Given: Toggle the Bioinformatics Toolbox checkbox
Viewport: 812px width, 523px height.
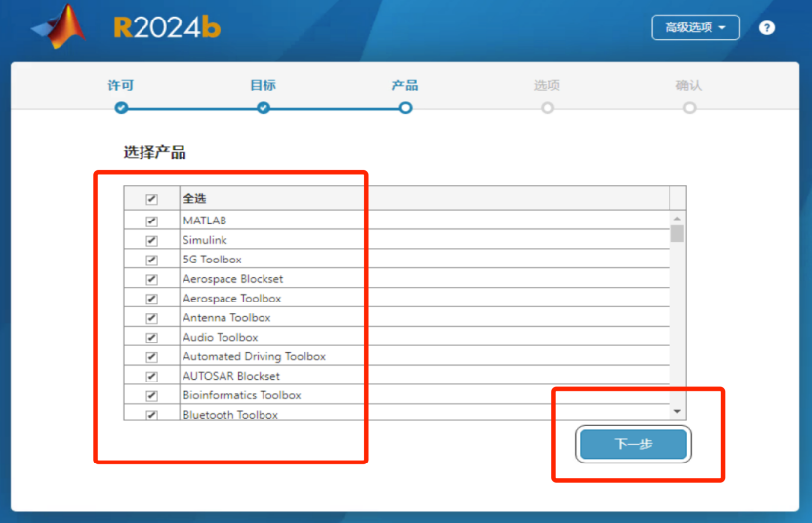Looking at the screenshot, I should (151, 395).
